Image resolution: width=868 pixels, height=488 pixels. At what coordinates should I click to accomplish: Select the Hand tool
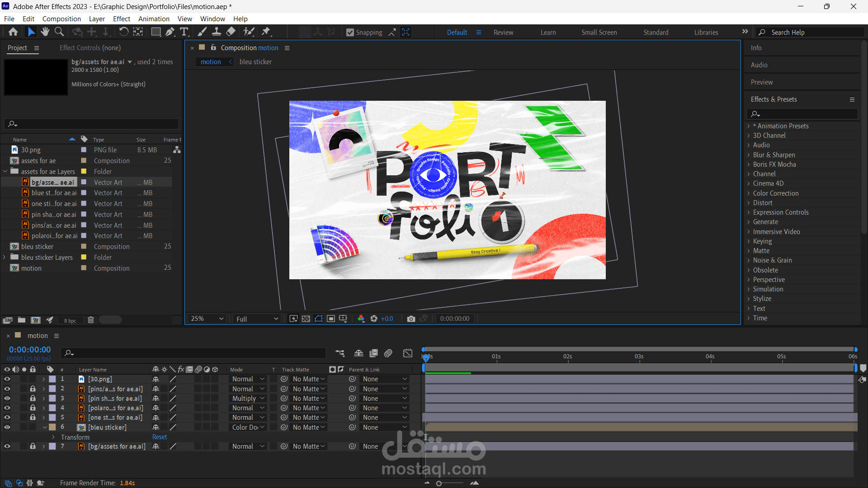click(45, 32)
